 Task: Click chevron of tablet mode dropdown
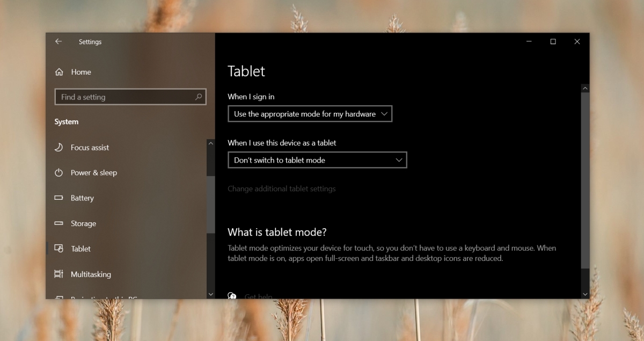pyautogui.click(x=399, y=160)
